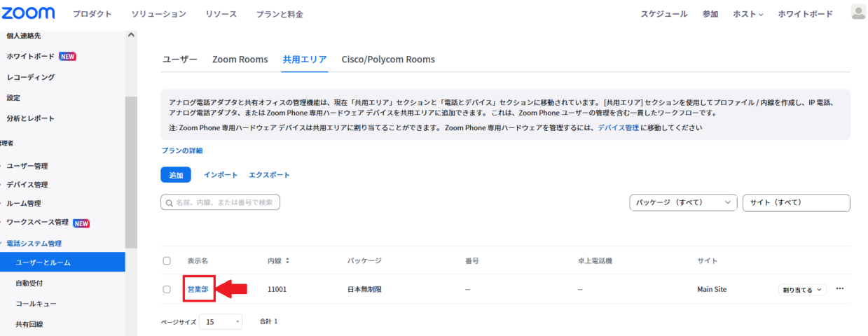Click the 番号 column header
Screen dimensions: 868x336
[471, 260]
